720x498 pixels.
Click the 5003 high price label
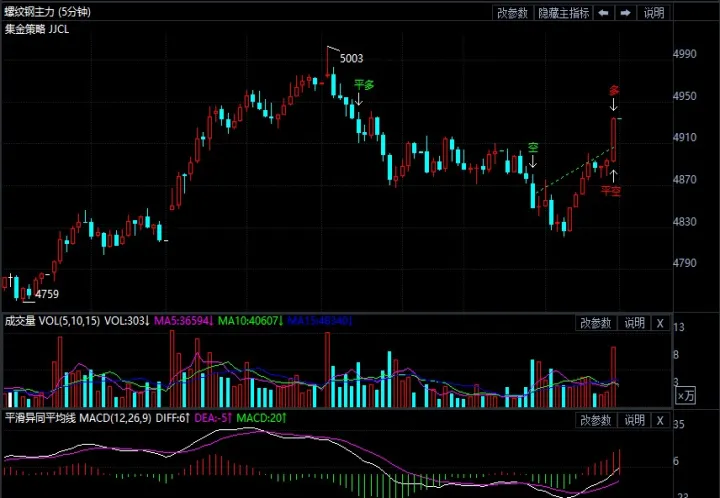(351, 59)
